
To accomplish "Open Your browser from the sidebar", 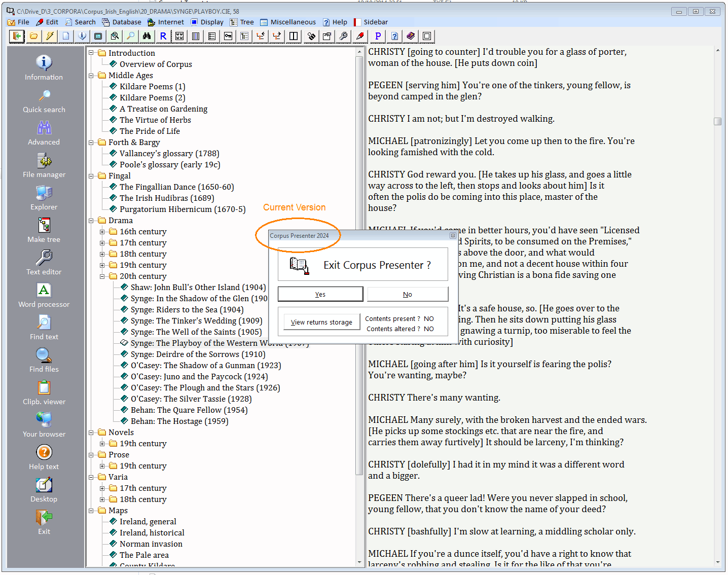I will click(44, 420).
